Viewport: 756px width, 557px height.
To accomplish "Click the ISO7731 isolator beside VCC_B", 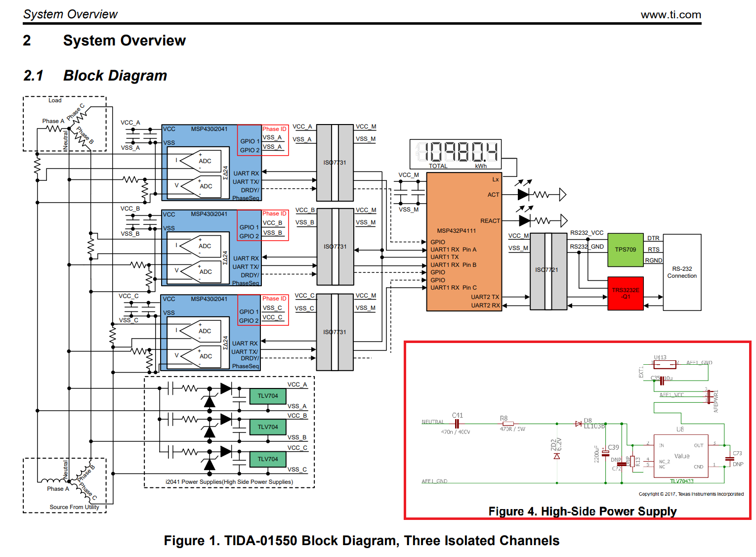I will coord(335,247).
